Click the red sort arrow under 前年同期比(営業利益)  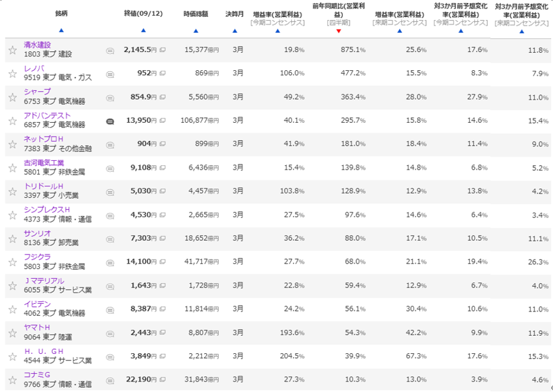[x=339, y=31]
